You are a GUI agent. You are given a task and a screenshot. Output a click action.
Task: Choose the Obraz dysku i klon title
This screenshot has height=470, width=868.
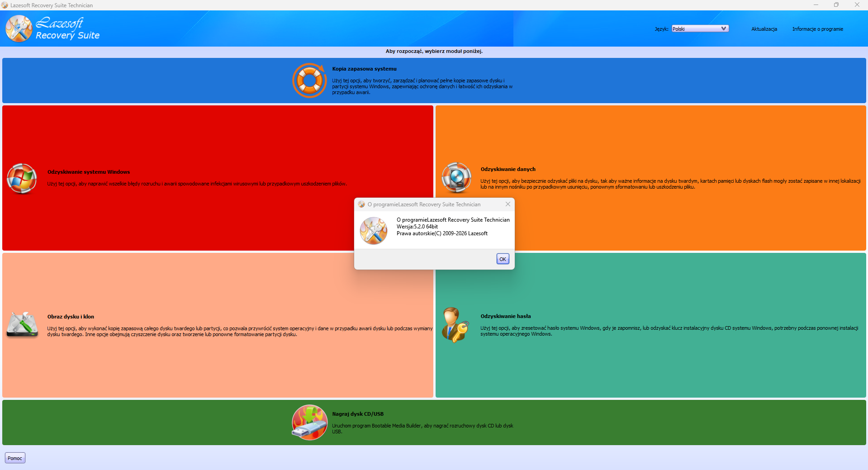click(x=71, y=317)
